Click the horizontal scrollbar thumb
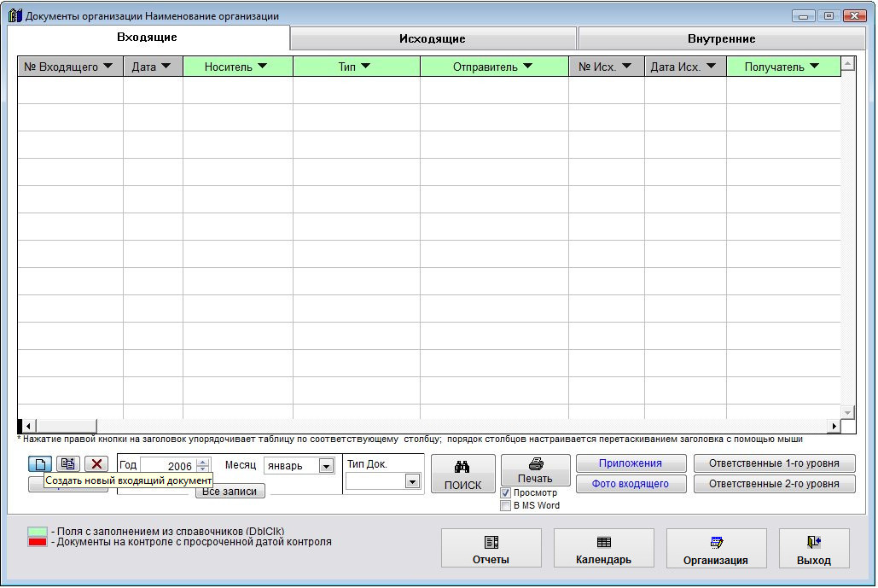The image size is (878, 588). pyautogui.click(x=66, y=426)
